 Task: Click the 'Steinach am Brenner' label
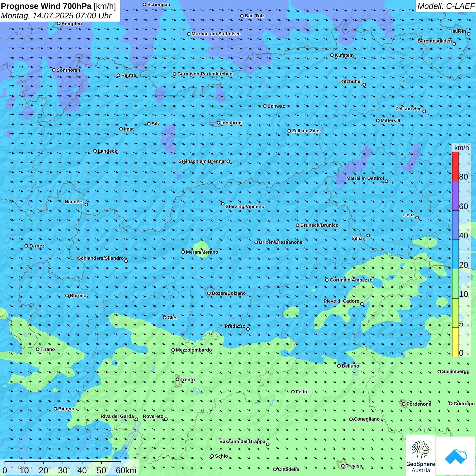(202, 161)
